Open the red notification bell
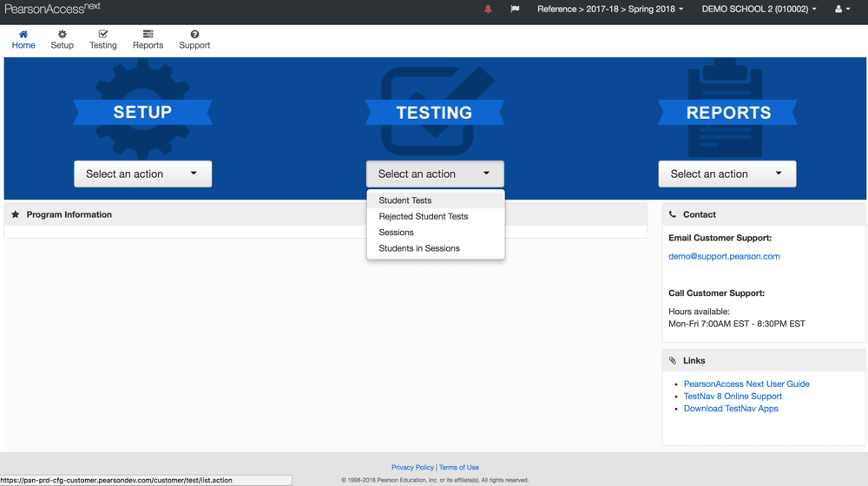This screenshot has width=868, height=486. [x=488, y=10]
